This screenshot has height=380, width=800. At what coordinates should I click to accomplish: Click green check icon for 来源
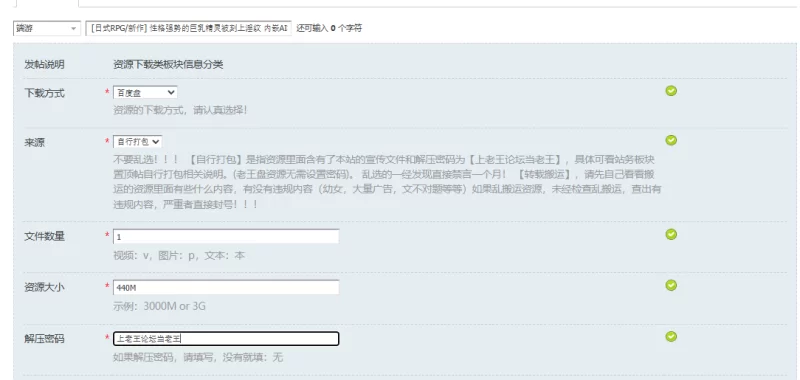pyautogui.click(x=671, y=140)
